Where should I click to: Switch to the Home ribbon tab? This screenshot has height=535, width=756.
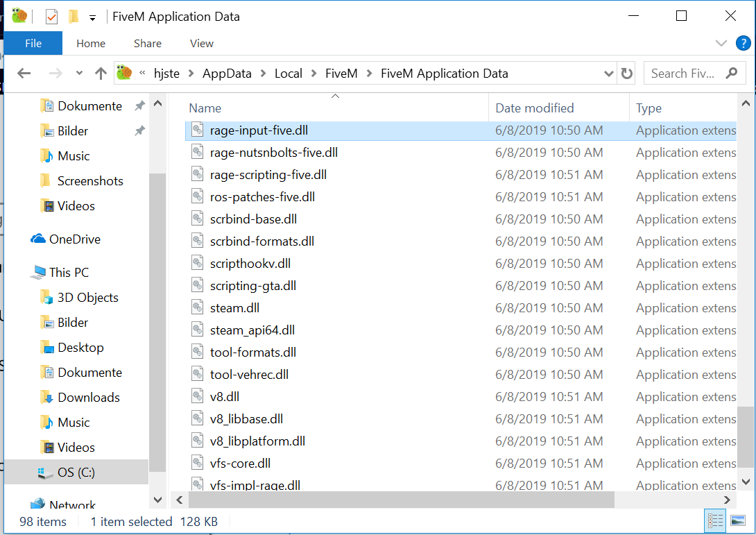tap(91, 44)
